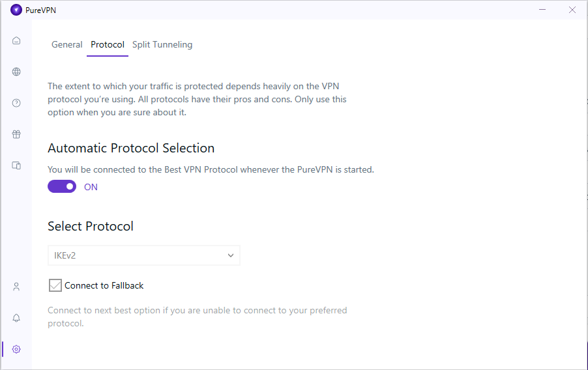588x370 pixels.
Task: Open the help question mark icon
Action: (x=16, y=103)
